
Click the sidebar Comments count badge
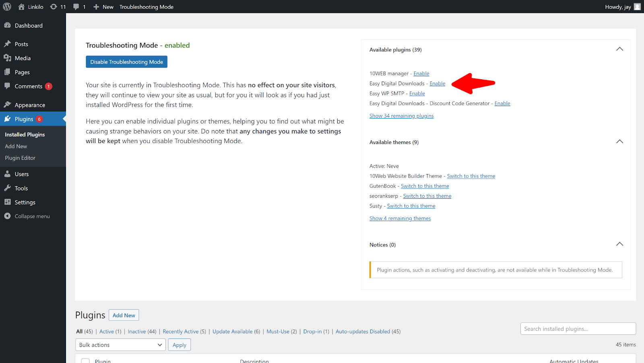click(x=49, y=86)
